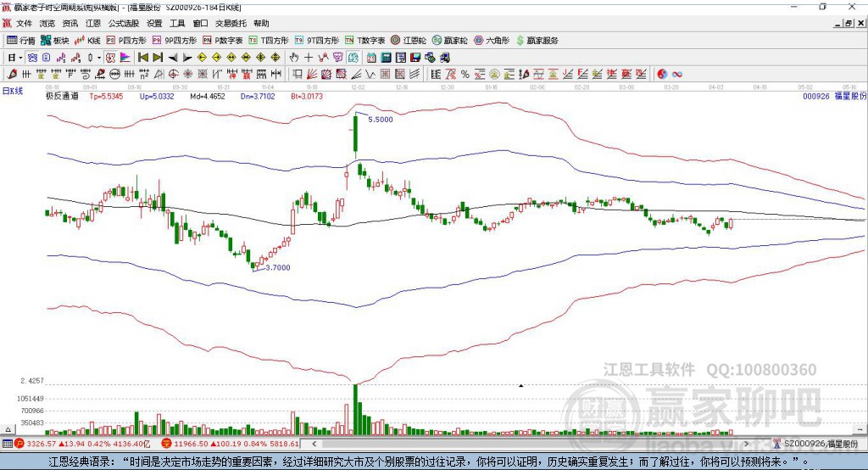The image size is (868, 470).
Task: Open the 浏览 menu
Action: click(47, 23)
